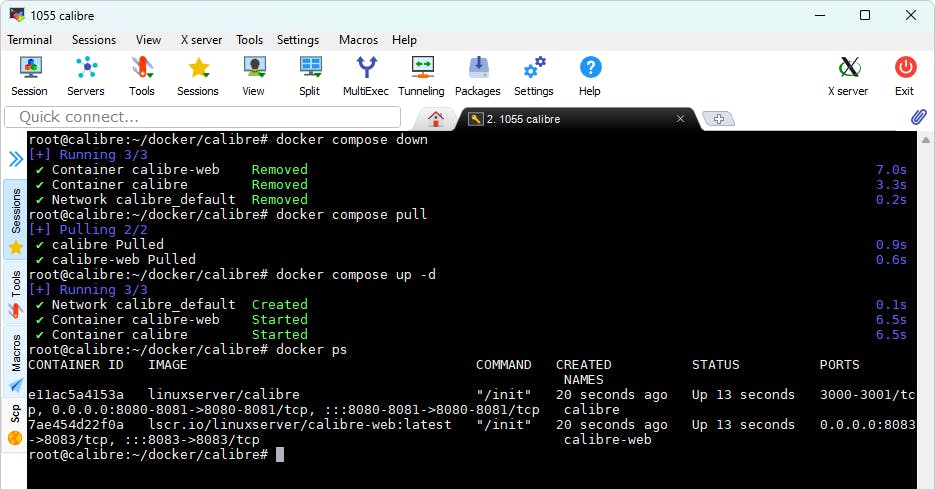The width and height of the screenshot is (935, 489).
Task: Open the Sessions star toolbar icon
Action: click(198, 76)
